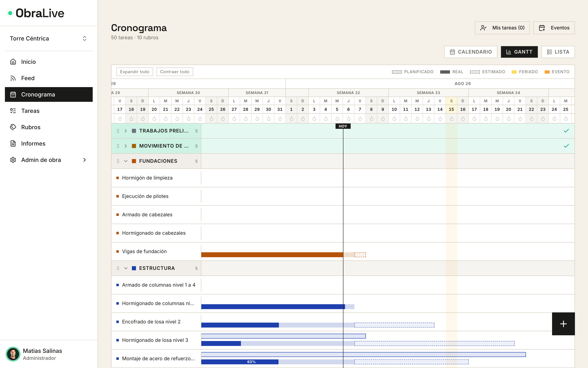Click the MOVIMIENTO DE brown color swatch
This screenshot has width=588, height=368.
pos(134,146)
